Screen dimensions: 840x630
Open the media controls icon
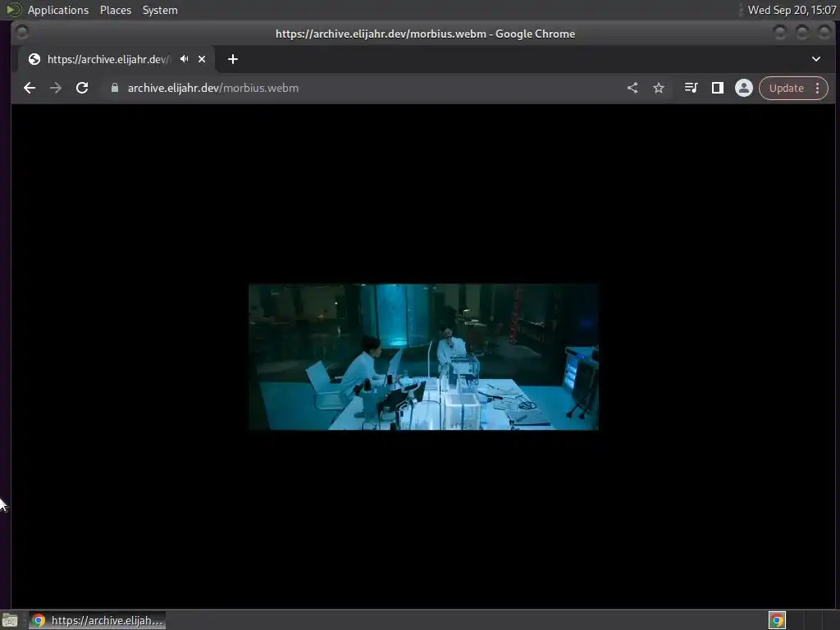pos(691,88)
